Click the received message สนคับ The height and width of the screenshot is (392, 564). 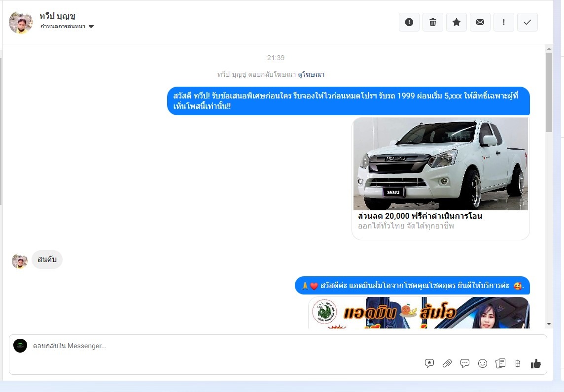47,260
